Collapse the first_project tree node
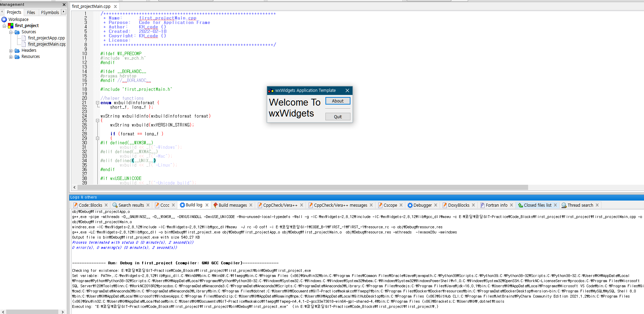 coord(4,26)
